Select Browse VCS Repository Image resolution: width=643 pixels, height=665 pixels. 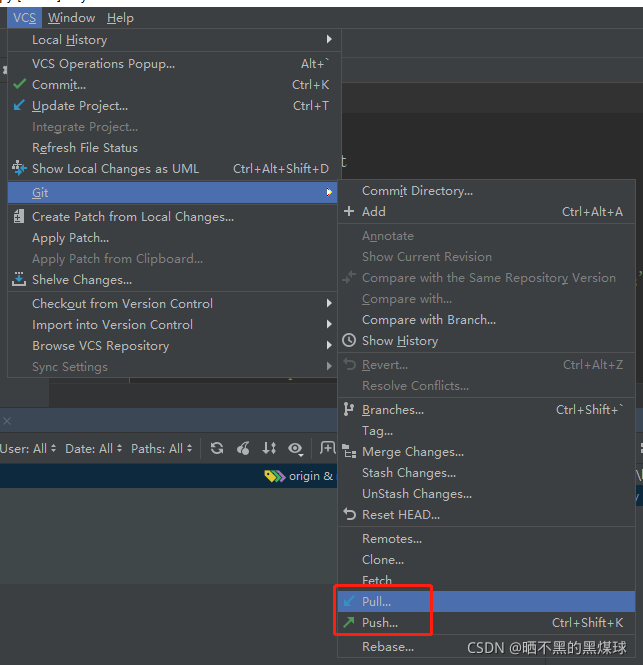(173, 345)
